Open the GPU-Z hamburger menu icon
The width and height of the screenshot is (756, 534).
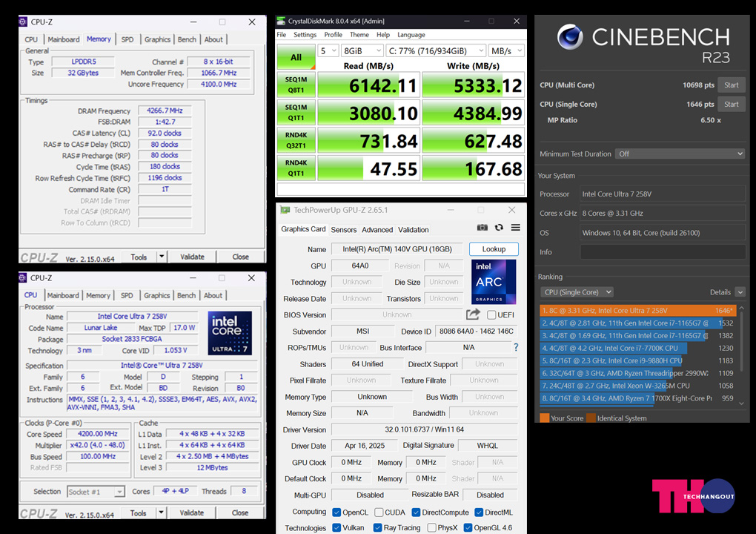pyautogui.click(x=515, y=228)
